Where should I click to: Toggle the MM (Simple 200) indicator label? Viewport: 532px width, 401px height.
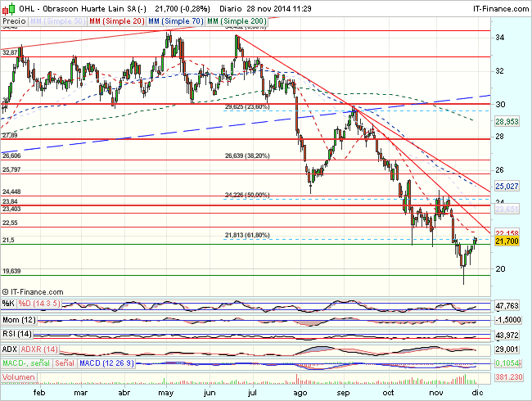click(237, 21)
